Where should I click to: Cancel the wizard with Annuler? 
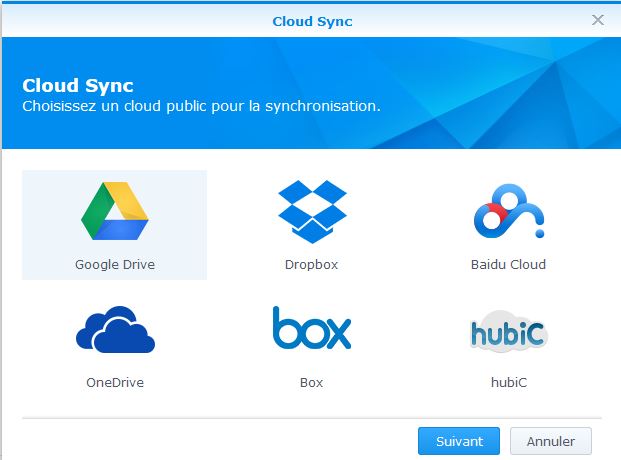550,441
